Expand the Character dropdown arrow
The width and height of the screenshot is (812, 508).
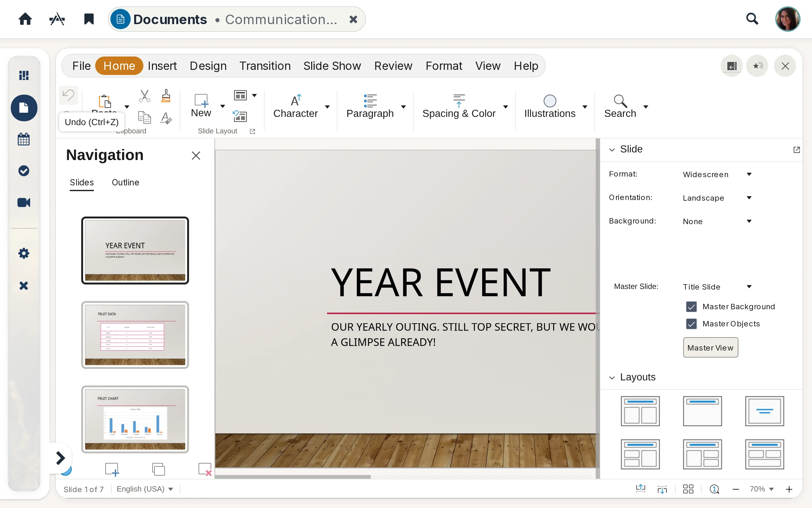point(327,107)
